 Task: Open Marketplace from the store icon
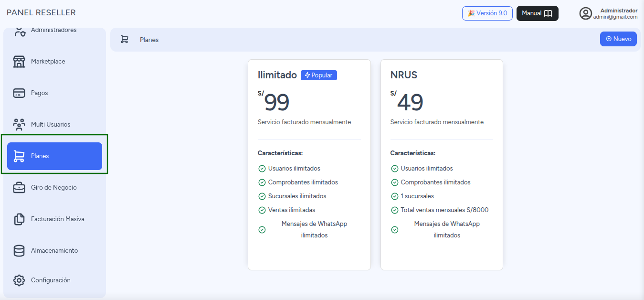point(19,62)
